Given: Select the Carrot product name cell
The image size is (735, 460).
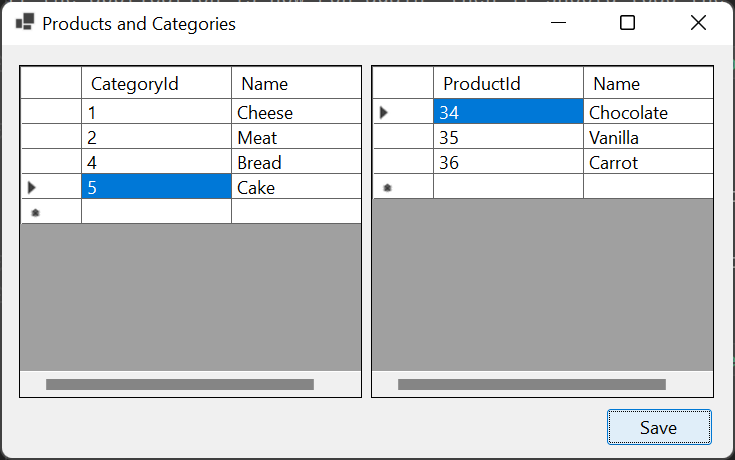Looking at the screenshot, I should [x=647, y=162].
